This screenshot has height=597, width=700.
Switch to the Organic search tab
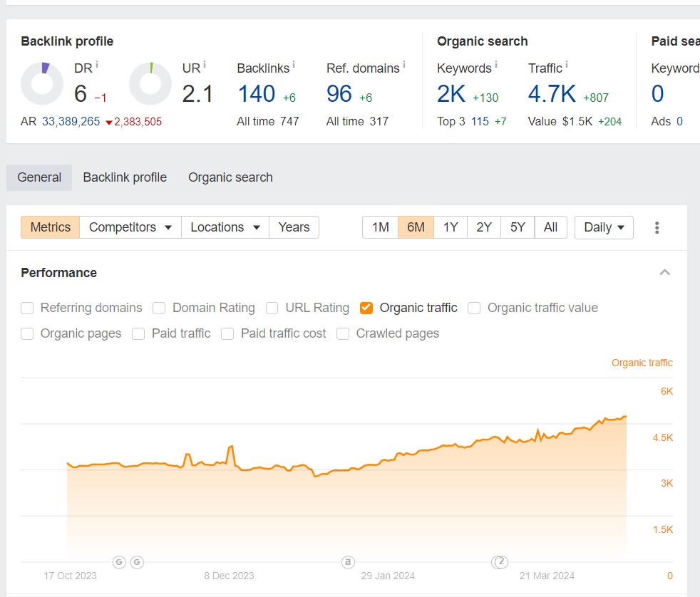(x=230, y=177)
